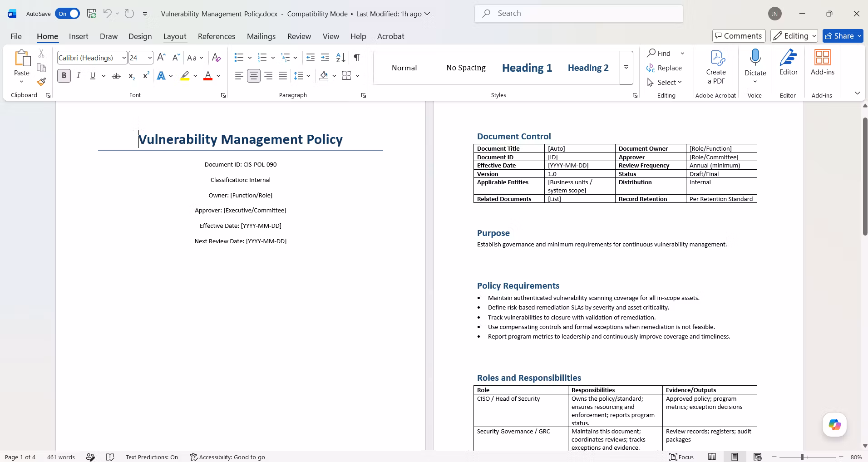The width and height of the screenshot is (868, 462).
Task: Open the Copilot floating button
Action: [834, 425]
